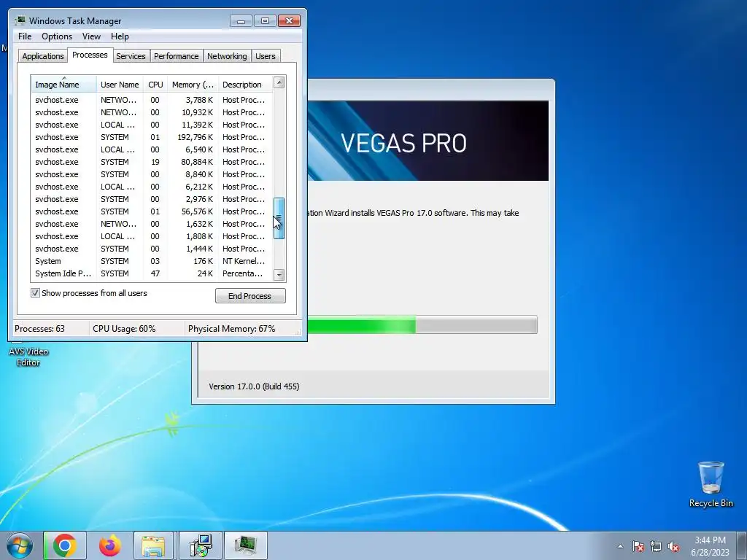Click the process list scroll down arrow
747x560 pixels.
pos(279,275)
